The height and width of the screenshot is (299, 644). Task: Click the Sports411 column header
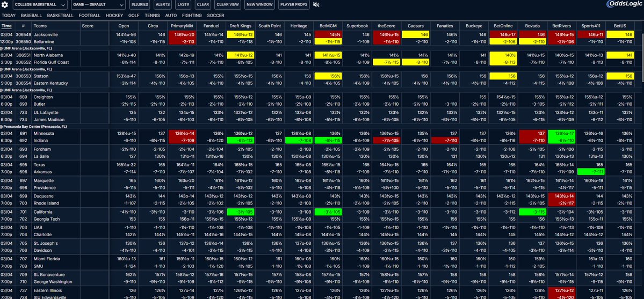click(591, 26)
